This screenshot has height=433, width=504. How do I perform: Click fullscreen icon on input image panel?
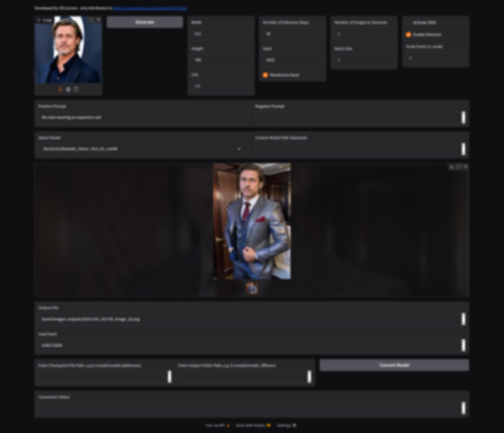click(91, 20)
